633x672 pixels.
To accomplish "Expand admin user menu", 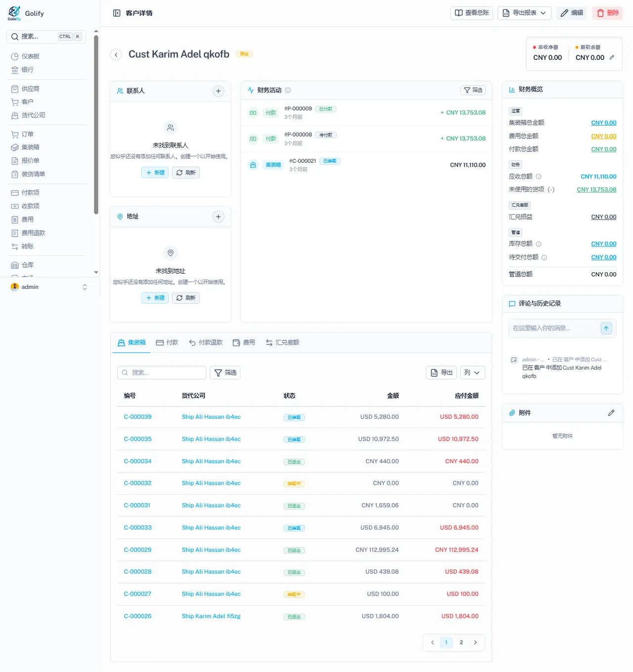I will pyautogui.click(x=48, y=287).
